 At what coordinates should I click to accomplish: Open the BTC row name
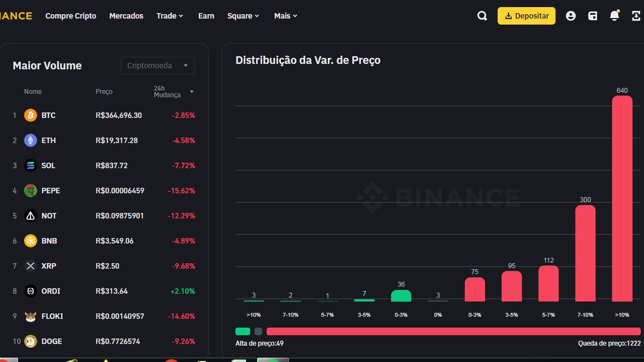point(49,115)
